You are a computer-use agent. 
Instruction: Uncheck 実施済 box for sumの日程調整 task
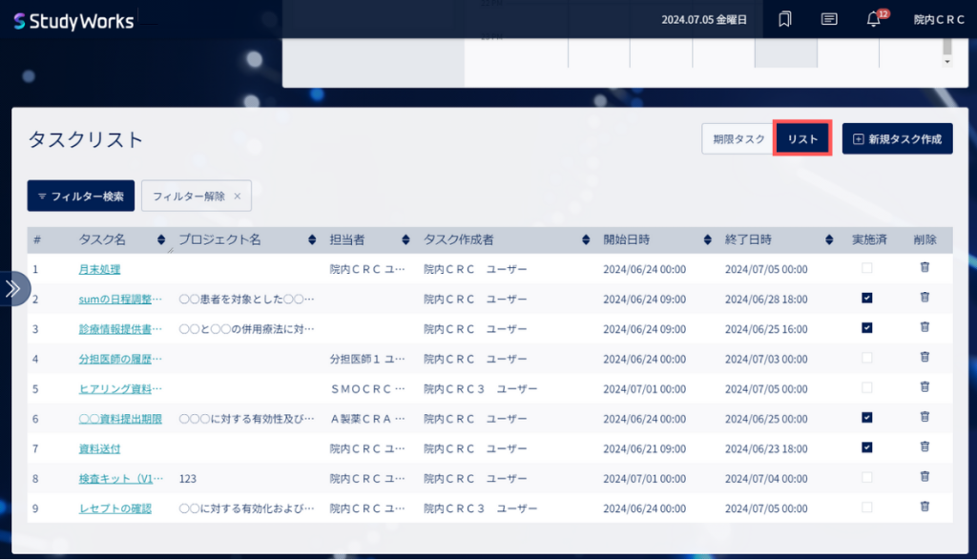pos(866,298)
